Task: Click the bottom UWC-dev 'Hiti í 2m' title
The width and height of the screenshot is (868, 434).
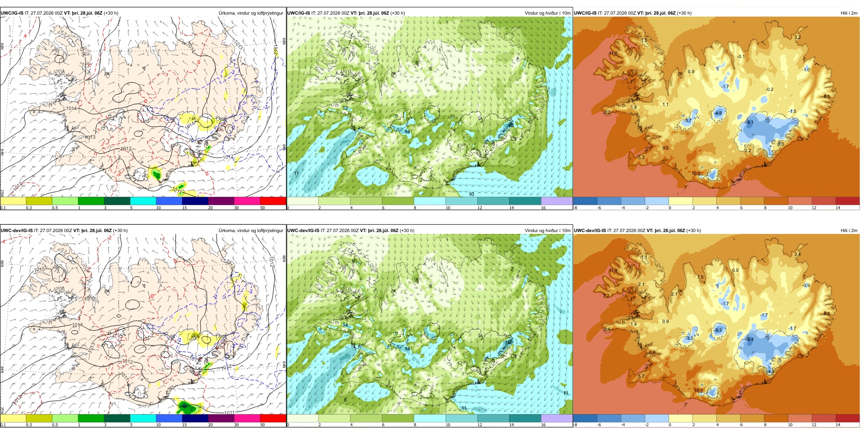Action: (x=849, y=231)
